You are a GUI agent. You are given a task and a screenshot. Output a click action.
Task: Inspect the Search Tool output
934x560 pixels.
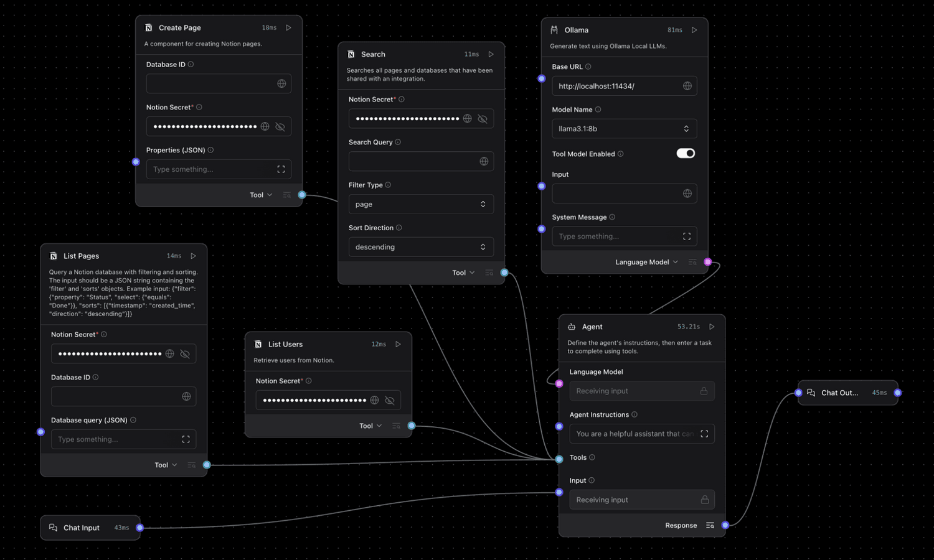[489, 273]
